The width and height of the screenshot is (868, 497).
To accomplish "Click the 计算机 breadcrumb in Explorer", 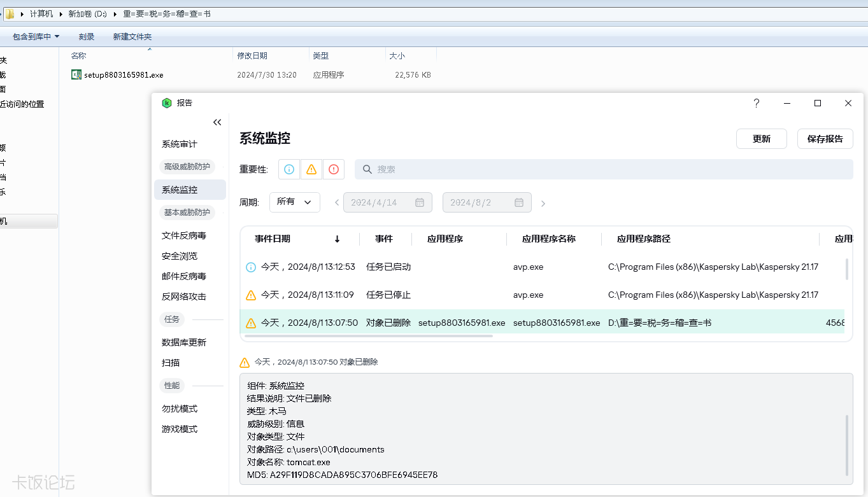I will coord(41,13).
